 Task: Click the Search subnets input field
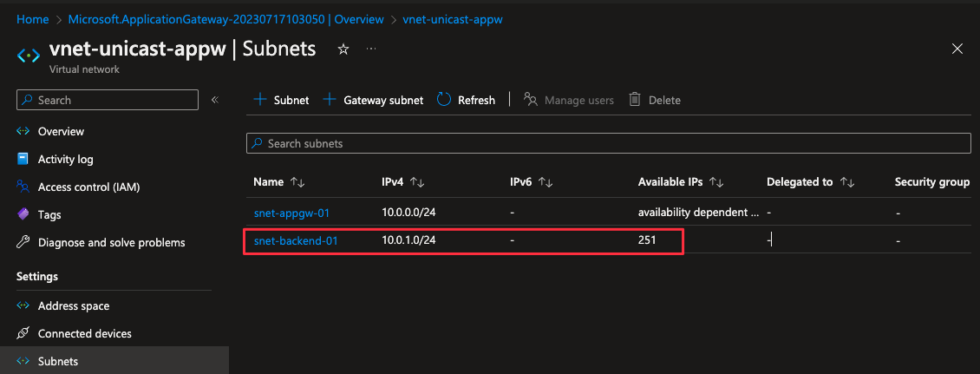point(607,143)
